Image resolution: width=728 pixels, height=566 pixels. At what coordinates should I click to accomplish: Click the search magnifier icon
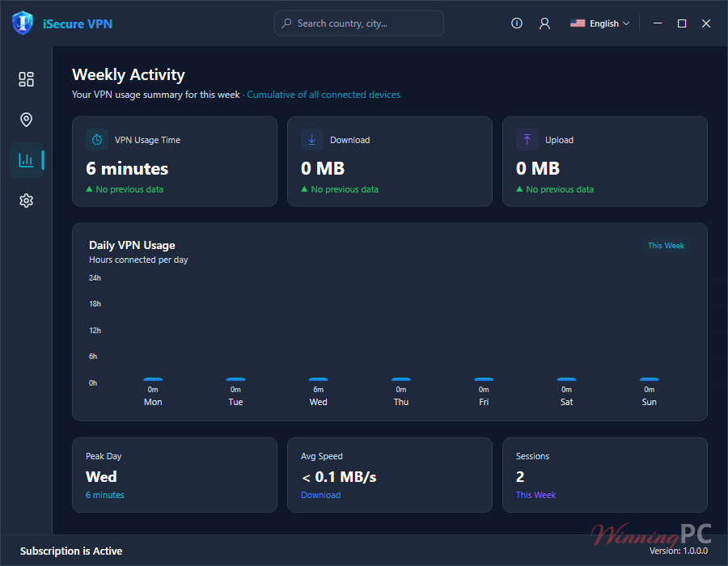286,23
